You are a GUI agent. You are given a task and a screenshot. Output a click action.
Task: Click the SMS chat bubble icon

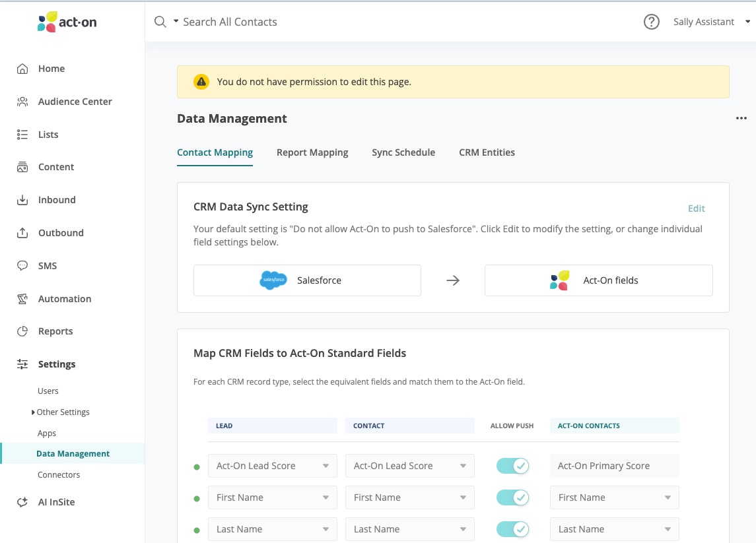[22, 265]
